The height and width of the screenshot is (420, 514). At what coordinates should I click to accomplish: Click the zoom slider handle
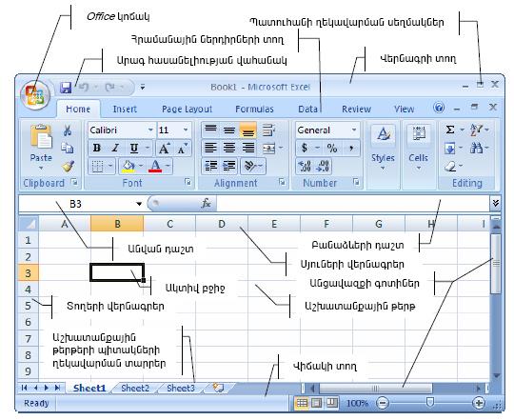429,402
